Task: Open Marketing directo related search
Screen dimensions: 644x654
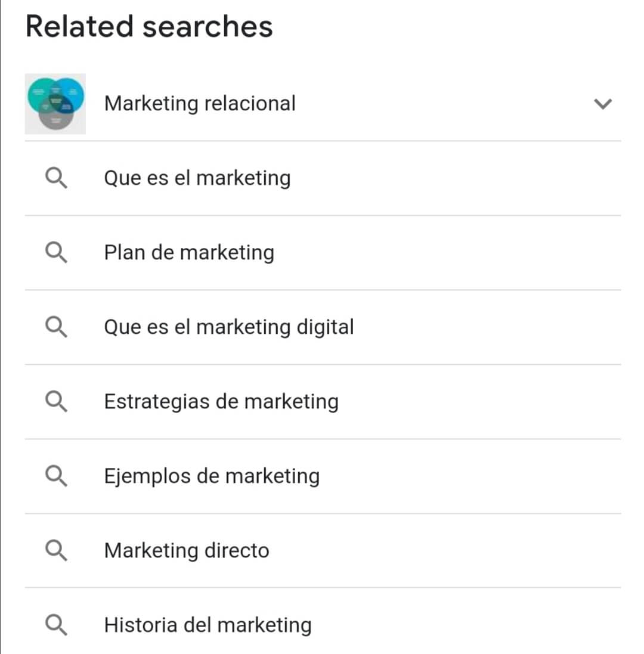Action: pyautogui.click(x=187, y=550)
